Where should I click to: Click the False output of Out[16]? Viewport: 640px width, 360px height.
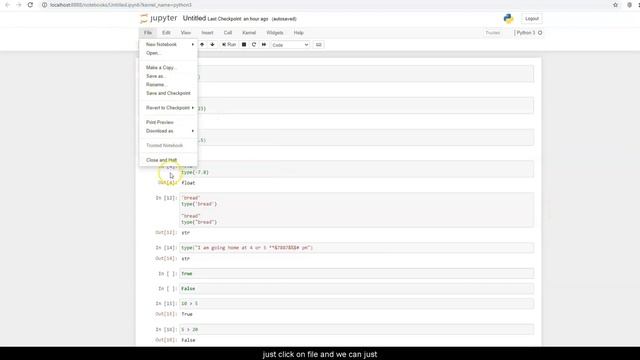click(188, 340)
